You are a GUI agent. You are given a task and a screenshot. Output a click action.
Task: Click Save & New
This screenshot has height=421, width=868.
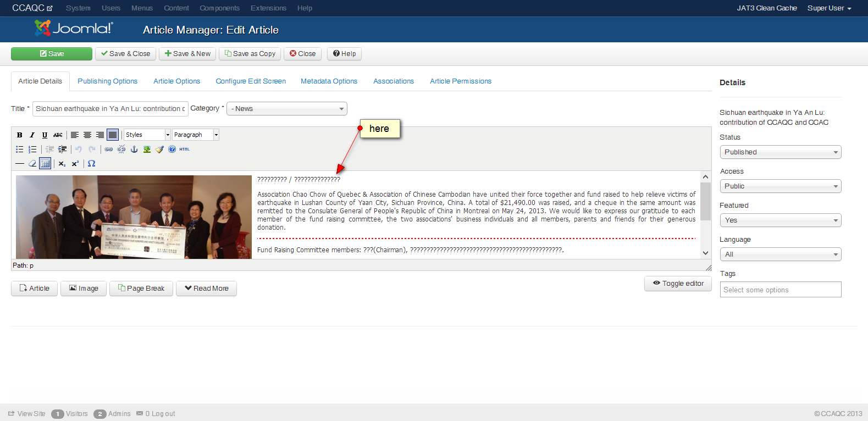point(187,54)
